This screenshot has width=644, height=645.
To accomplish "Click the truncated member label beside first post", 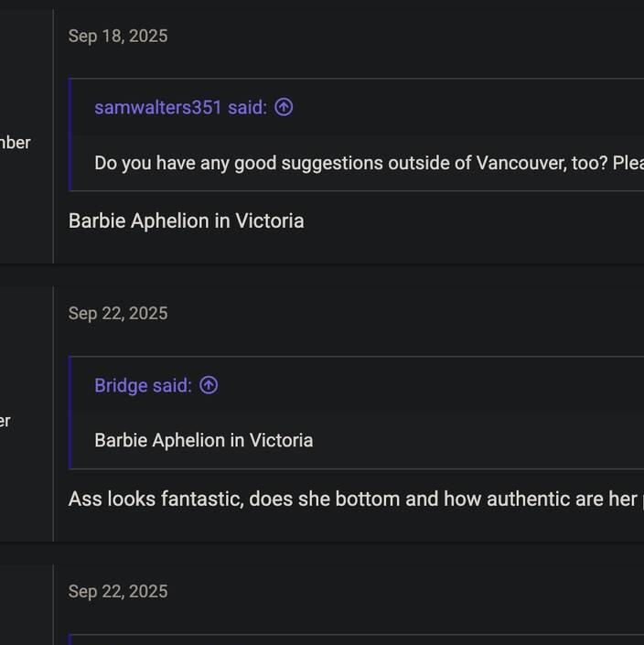I will point(16,143).
